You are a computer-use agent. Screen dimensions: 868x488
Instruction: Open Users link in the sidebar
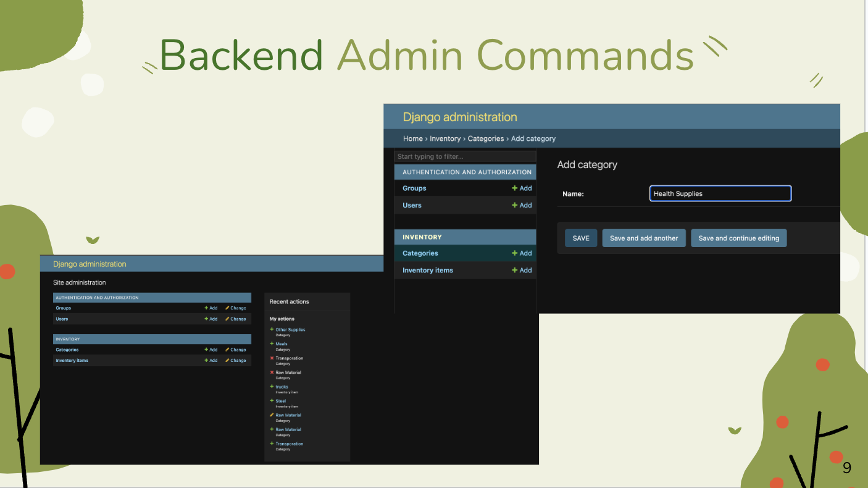[412, 205]
